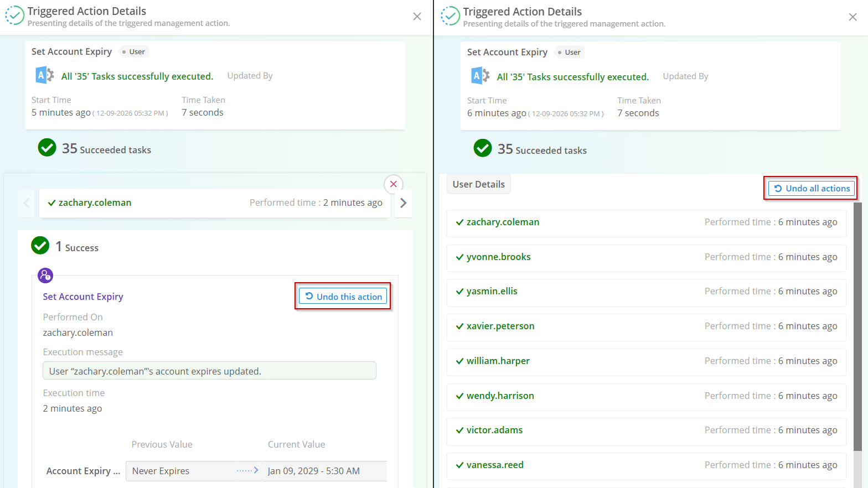The image size is (868, 488).
Task: Click the Jan 09, 2029 current value field
Action: 324,471
